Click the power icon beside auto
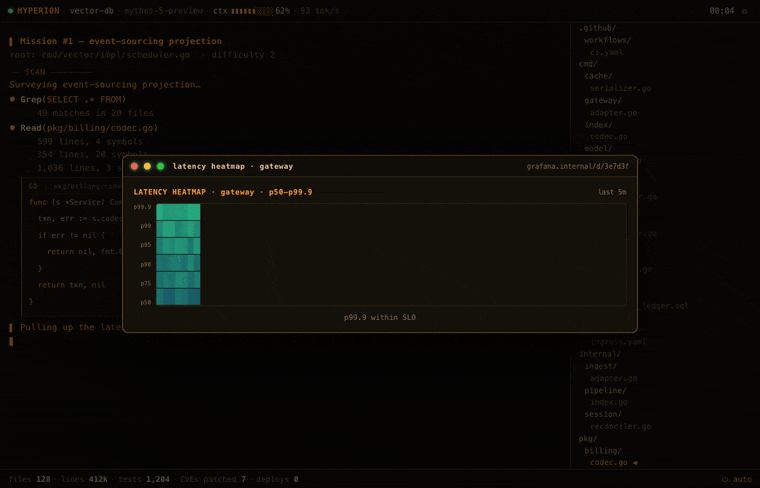760x488 pixels. pyautogui.click(x=725, y=479)
